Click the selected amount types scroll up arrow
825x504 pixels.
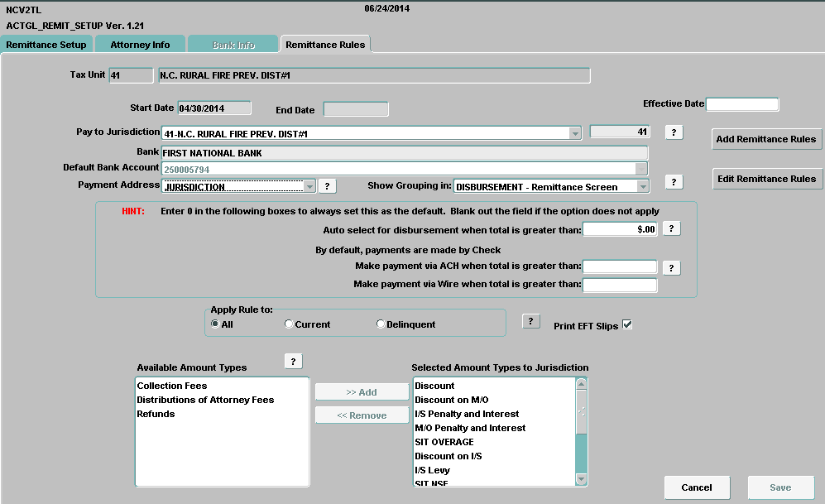582,384
